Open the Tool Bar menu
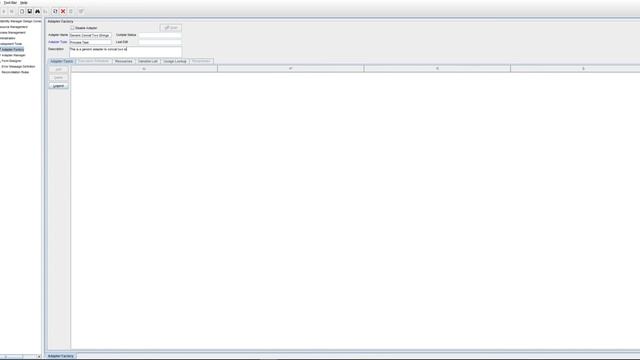Screen dimensions: 640x360 (10, 2)
